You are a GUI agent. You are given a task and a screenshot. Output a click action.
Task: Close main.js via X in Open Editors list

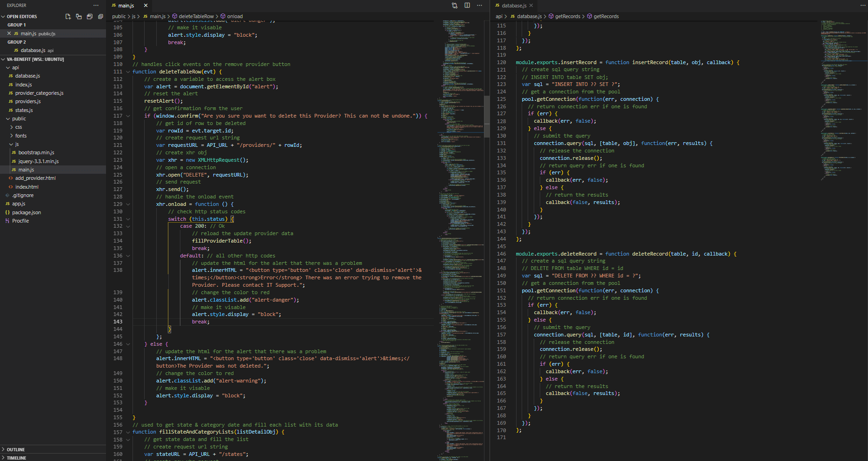click(9, 33)
